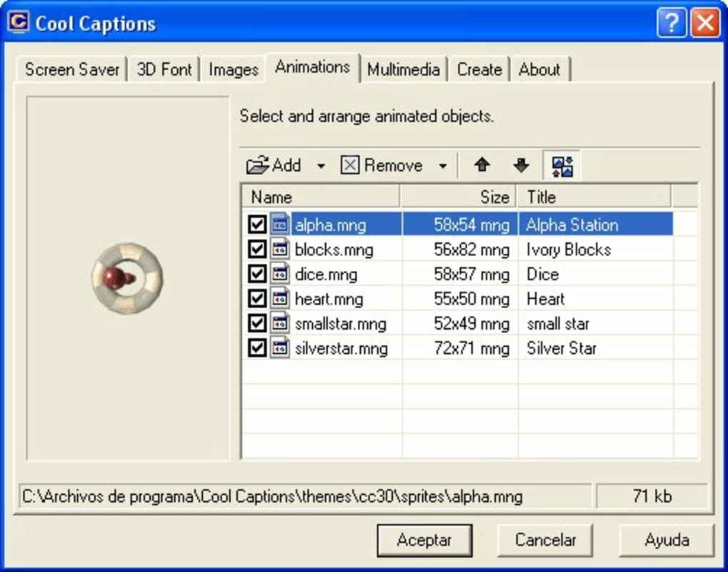Click the Remove X icon
Viewport: 728px width, 572px height.
(x=349, y=165)
